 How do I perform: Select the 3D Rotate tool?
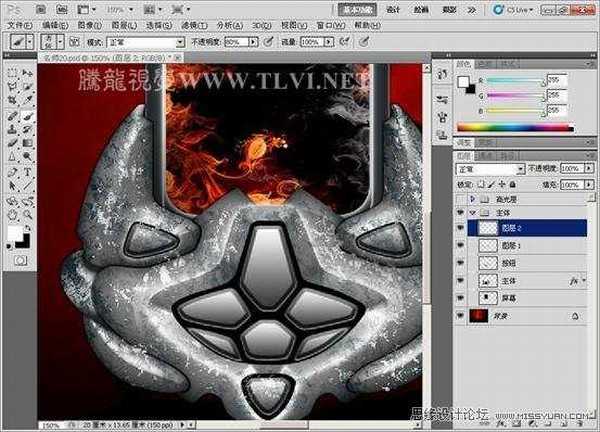click(x=13, y=201)
